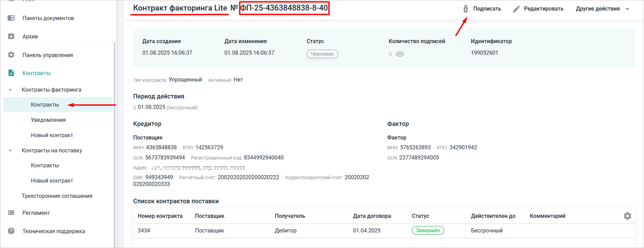Click the Редактировать button
The image size is (644, 248).
point(543,9)
